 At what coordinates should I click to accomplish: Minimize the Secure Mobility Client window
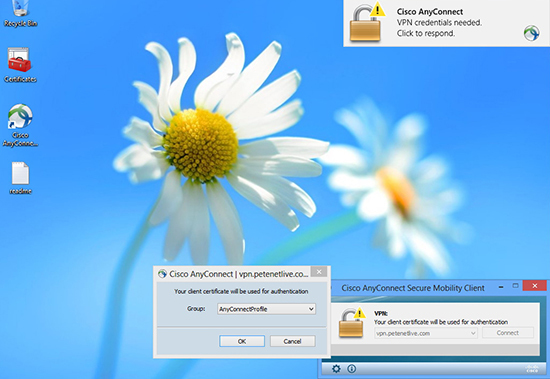click(502, 286)
